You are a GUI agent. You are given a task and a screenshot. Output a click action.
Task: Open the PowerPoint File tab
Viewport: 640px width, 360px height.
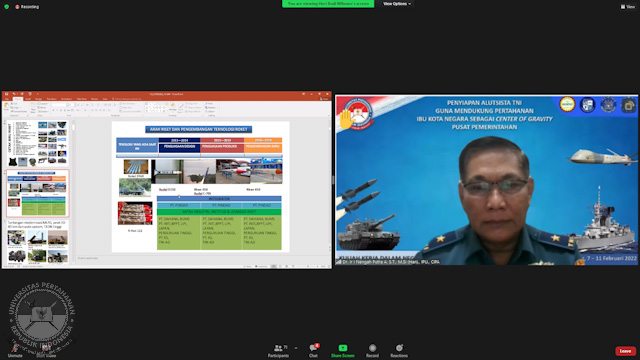point(7,99)
